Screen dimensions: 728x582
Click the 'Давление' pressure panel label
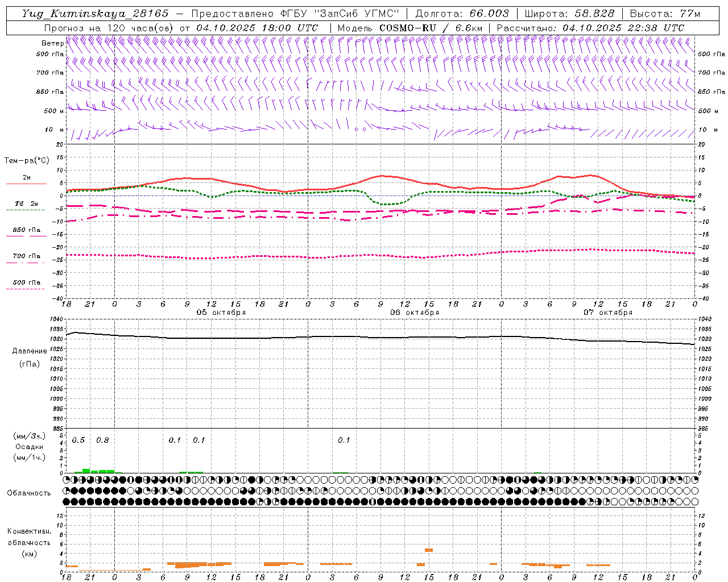(x=30, y=351)
